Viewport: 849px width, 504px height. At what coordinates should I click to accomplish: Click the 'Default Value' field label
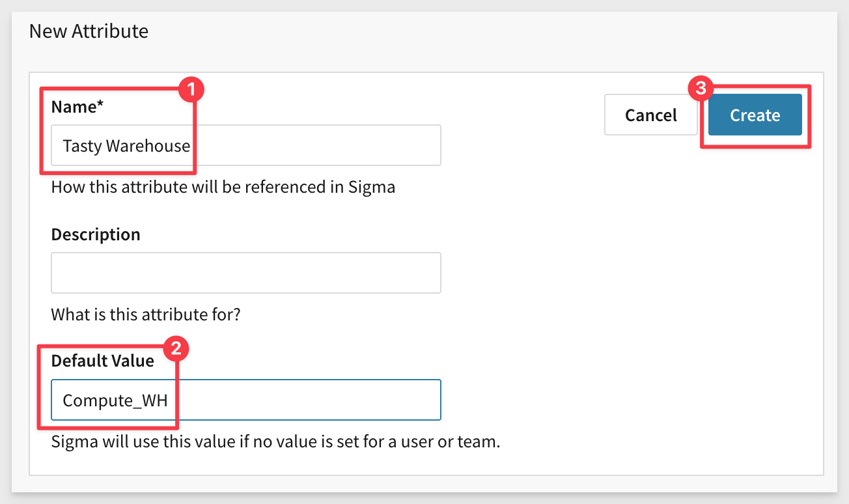(102, 361)
